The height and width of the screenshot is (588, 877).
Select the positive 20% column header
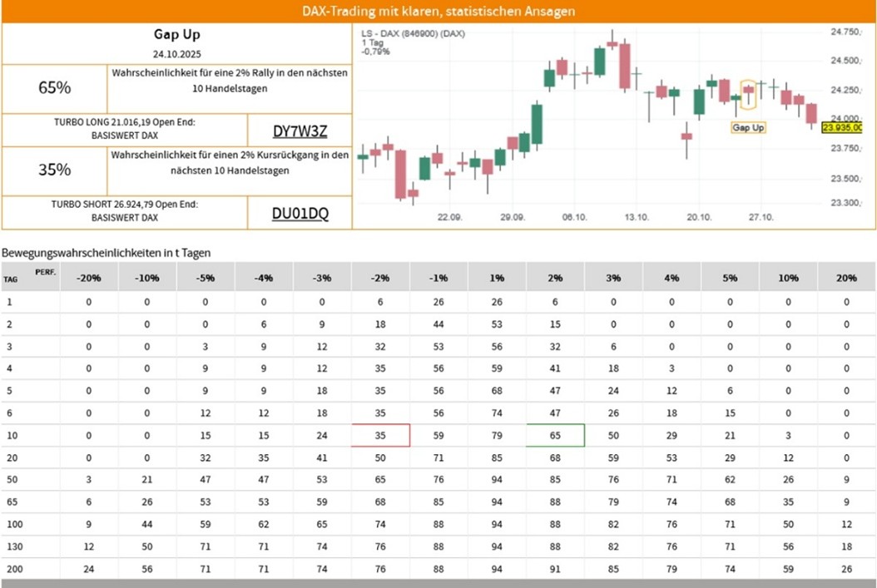[846, 278]
